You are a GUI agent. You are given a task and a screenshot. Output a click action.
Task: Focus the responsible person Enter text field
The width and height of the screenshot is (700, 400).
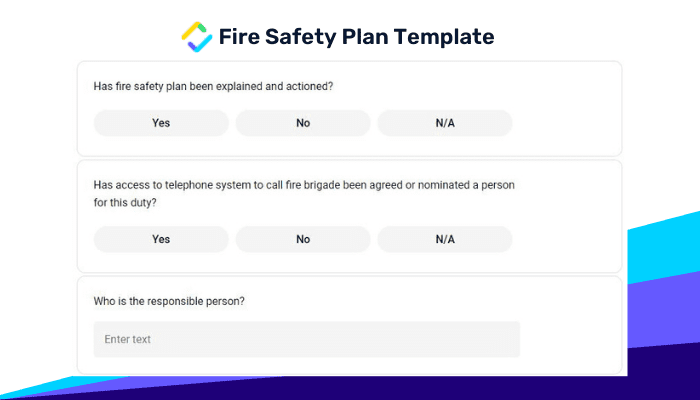(307, 339)
